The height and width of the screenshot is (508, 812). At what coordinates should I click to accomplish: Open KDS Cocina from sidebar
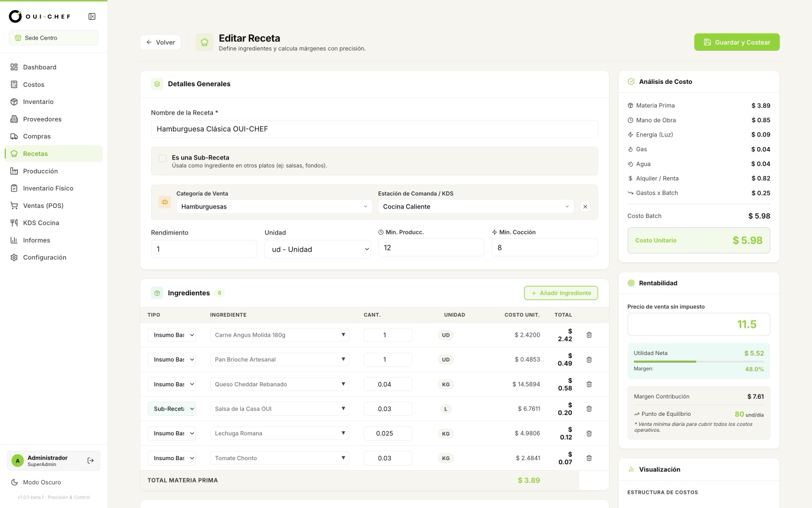[41, 223]
